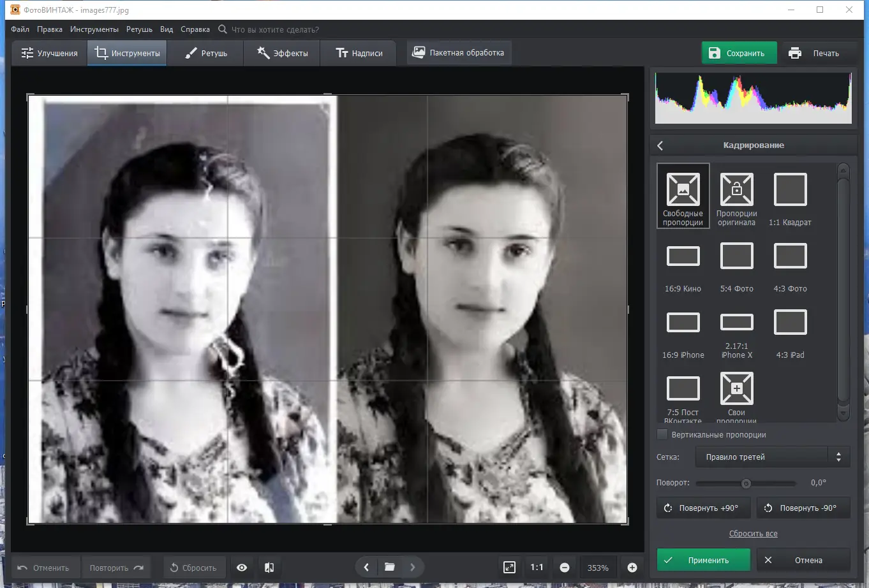Toggle the eye preview original icon
This screenshot has height=588, width=869.
[x=242, y=568]
